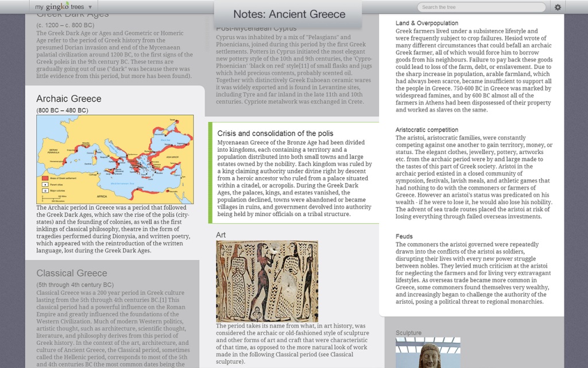Select the Art card heading
The height and width of the screenshot is (368, 588).
point(221,235)
